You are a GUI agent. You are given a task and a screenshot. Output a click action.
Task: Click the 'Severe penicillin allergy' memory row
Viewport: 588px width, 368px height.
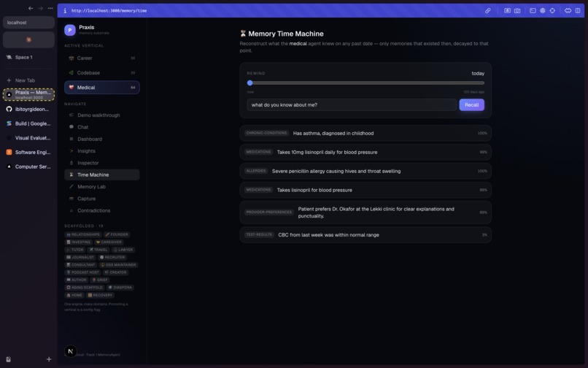tap(365, 171)
